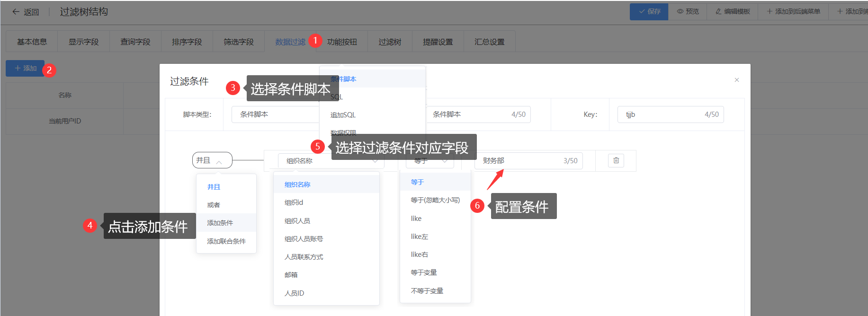Viewport: 868px width, 316px height.
Task: Close the 过滤条件 dialog with X
Action: coord(736,80)
